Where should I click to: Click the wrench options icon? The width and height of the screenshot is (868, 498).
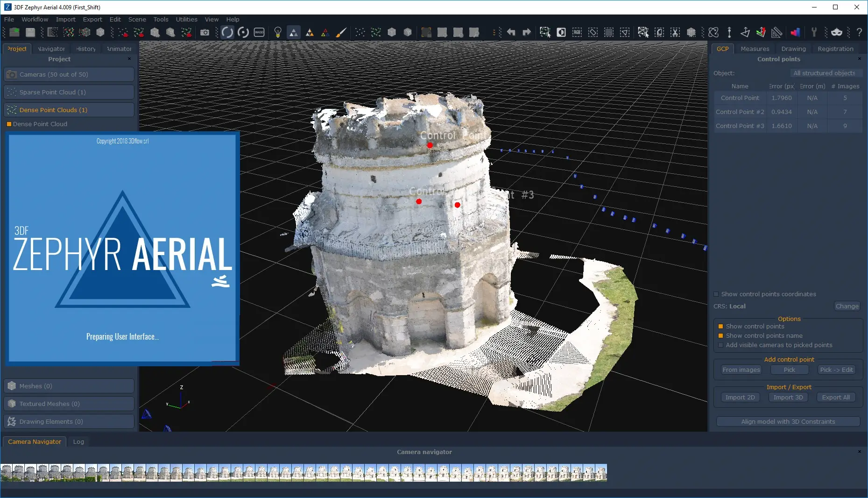[814, 32]
